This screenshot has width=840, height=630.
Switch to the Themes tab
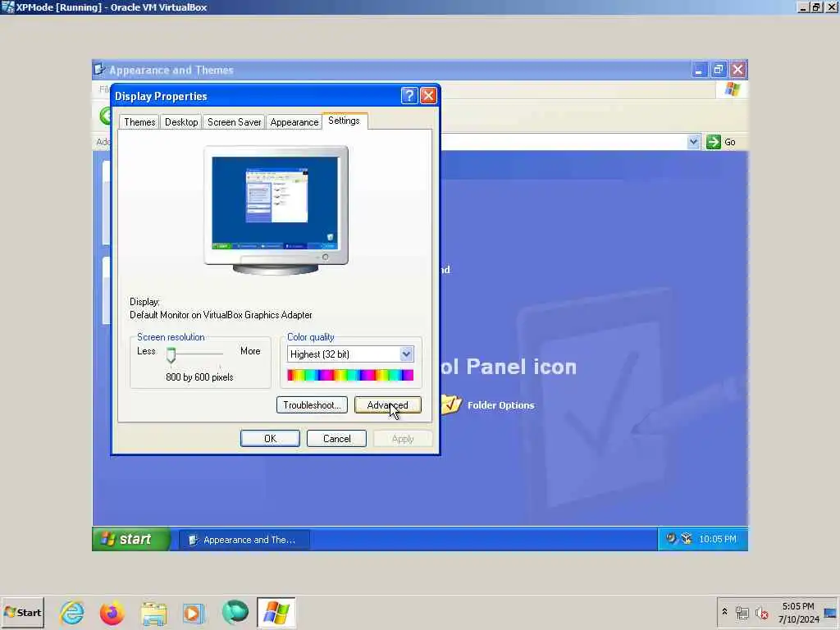[x=139, y=122]
